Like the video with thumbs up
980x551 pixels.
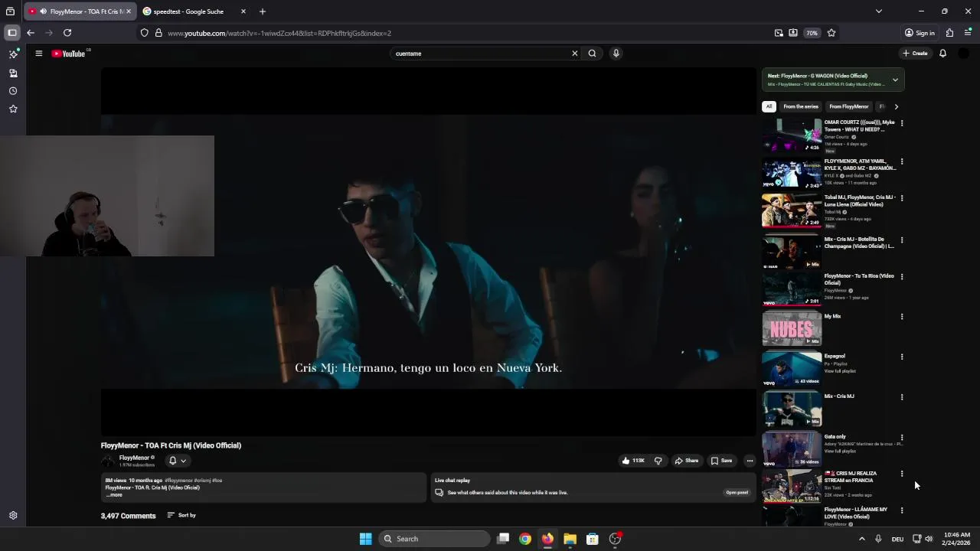(633, 461)
